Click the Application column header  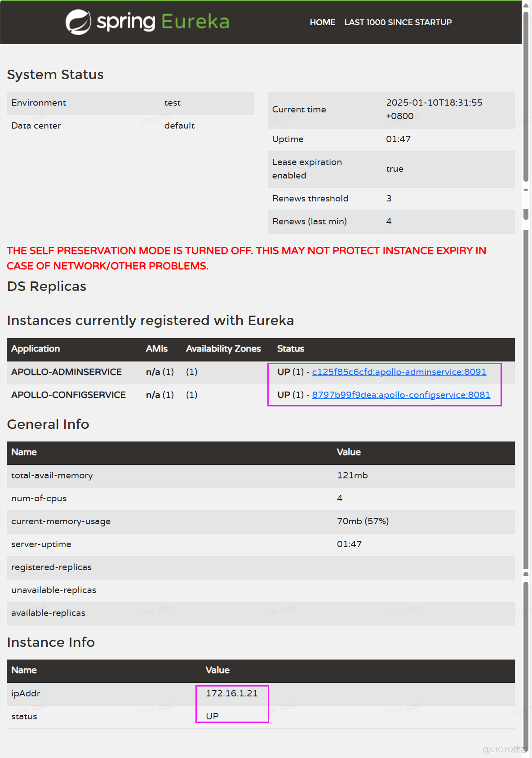tap(35, 349)
